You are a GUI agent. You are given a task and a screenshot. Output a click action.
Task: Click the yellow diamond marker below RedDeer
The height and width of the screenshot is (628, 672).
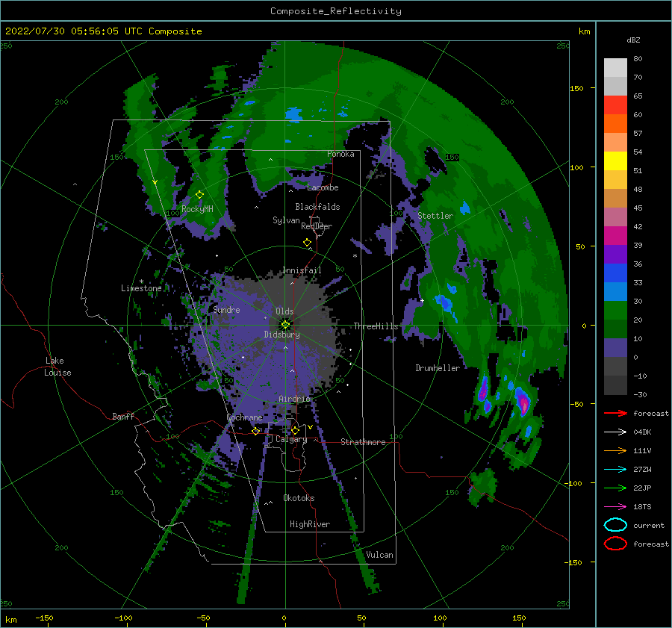pyautogui.click(x=308, y=243)
